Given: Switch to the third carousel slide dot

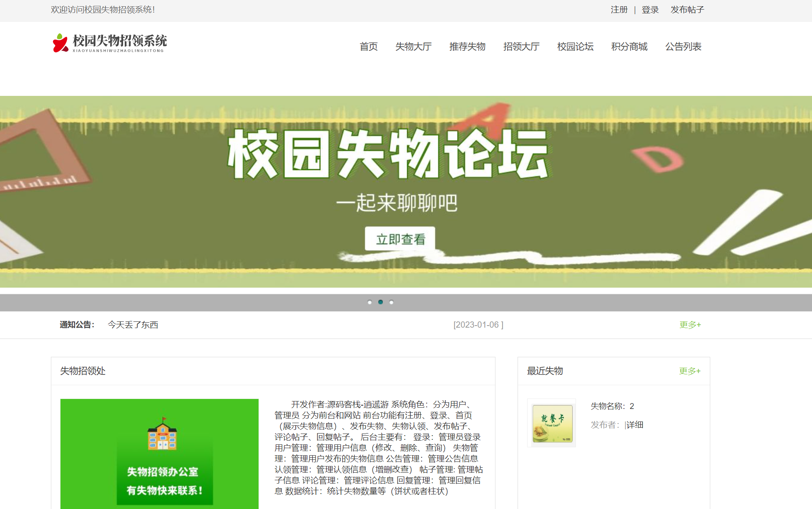Looking at the screenshot, I should 391,302.
